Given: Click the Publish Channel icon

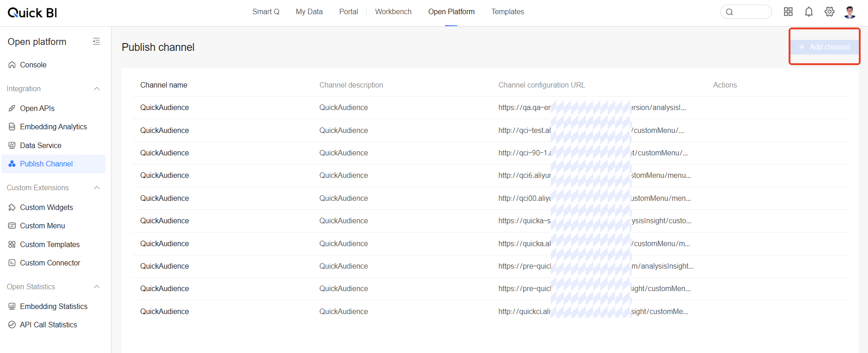Looking at the screenshot, I should tap(12, 164).
